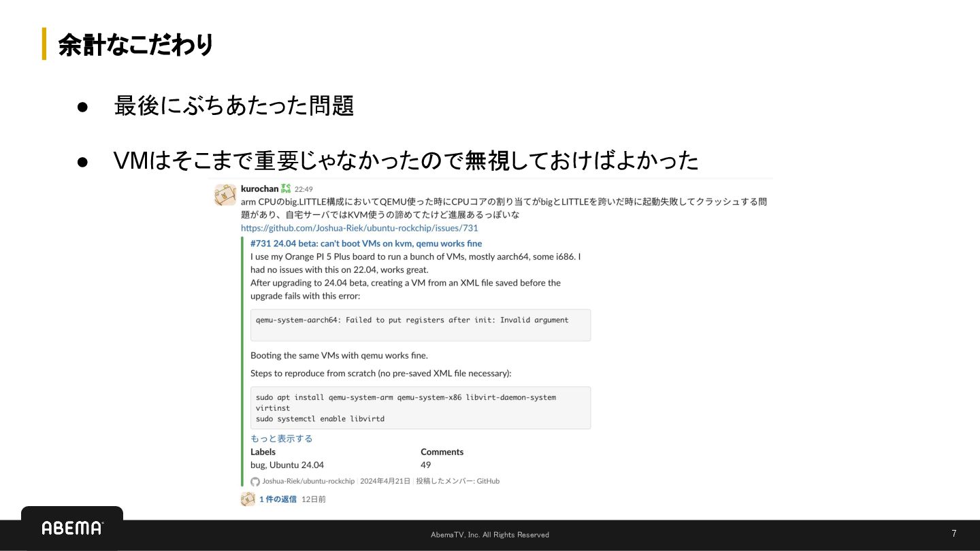Viewport: 980px width, 551px height.
Task: Click "もっと表示する" to show more
Action: [x=282, y=438]
